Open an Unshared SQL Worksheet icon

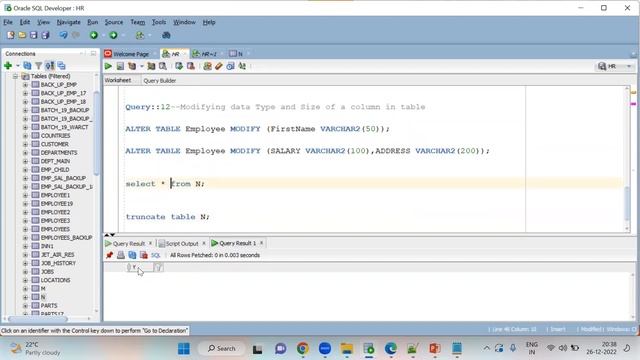[x=207, y=66]
